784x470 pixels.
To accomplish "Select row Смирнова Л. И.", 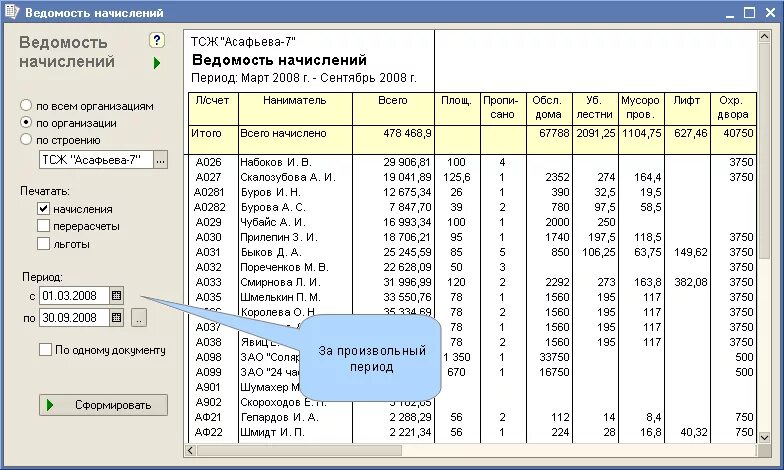I will [472, 282].
